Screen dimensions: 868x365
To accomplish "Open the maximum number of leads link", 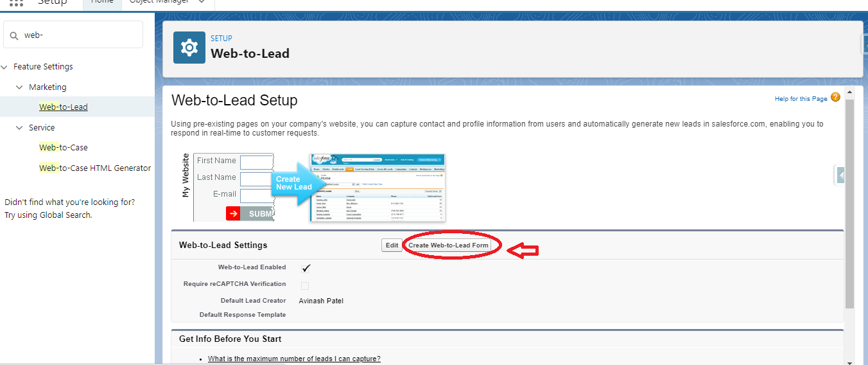I will pyautogui.click(x=294, y=359).
